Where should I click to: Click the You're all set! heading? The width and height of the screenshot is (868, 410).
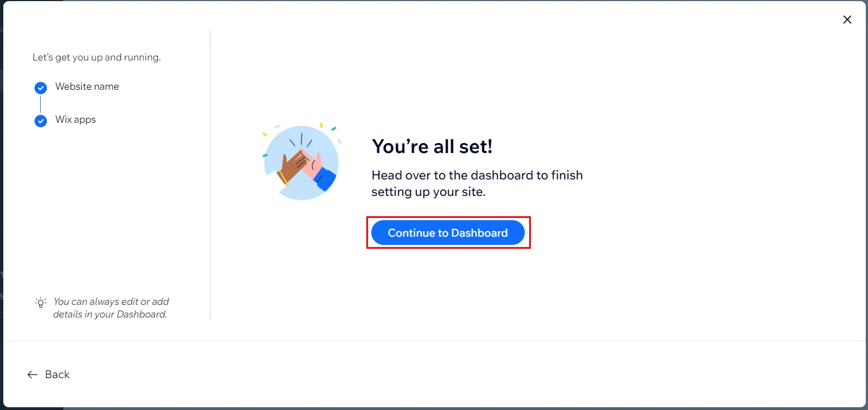pyautogui.click(x=432, y=146)
